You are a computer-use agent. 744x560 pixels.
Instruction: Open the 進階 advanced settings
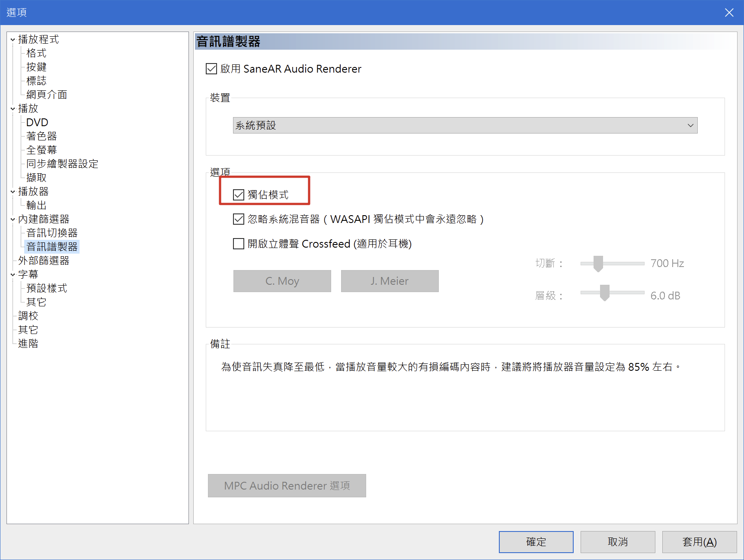coord(28,343)
